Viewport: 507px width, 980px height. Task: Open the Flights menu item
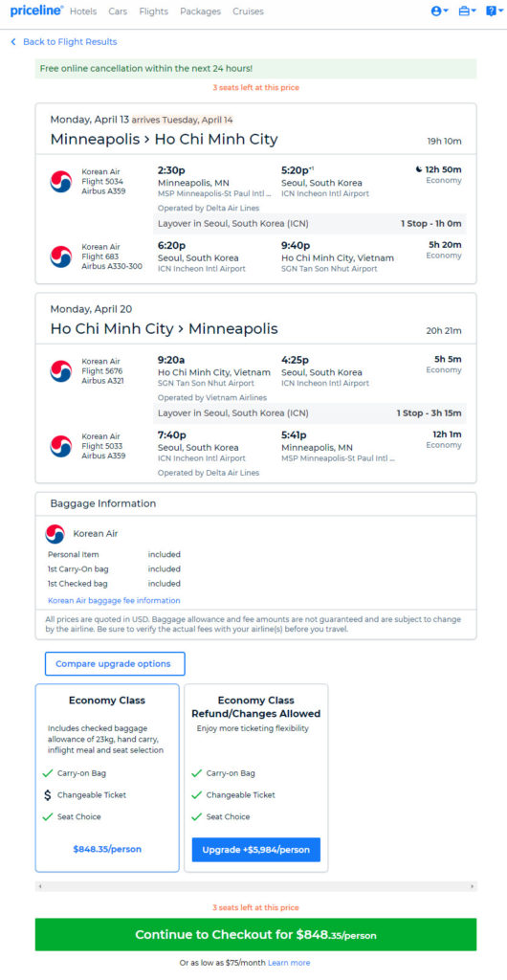click(x=154, y=11)
